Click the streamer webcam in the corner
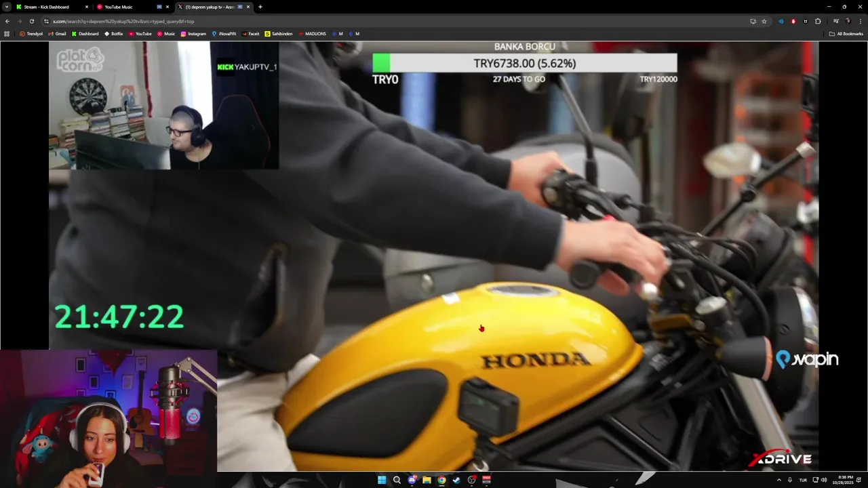The image size is (868, 488). 108,418
